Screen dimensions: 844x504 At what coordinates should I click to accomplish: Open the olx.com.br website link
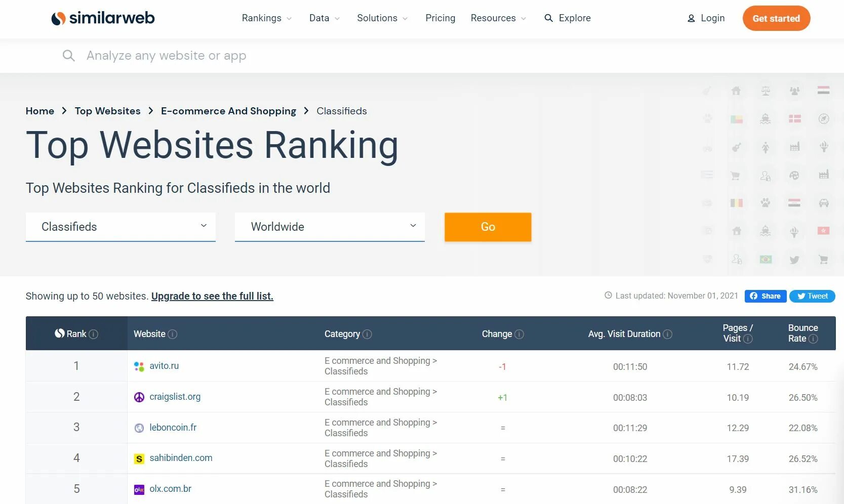(170, 489)
